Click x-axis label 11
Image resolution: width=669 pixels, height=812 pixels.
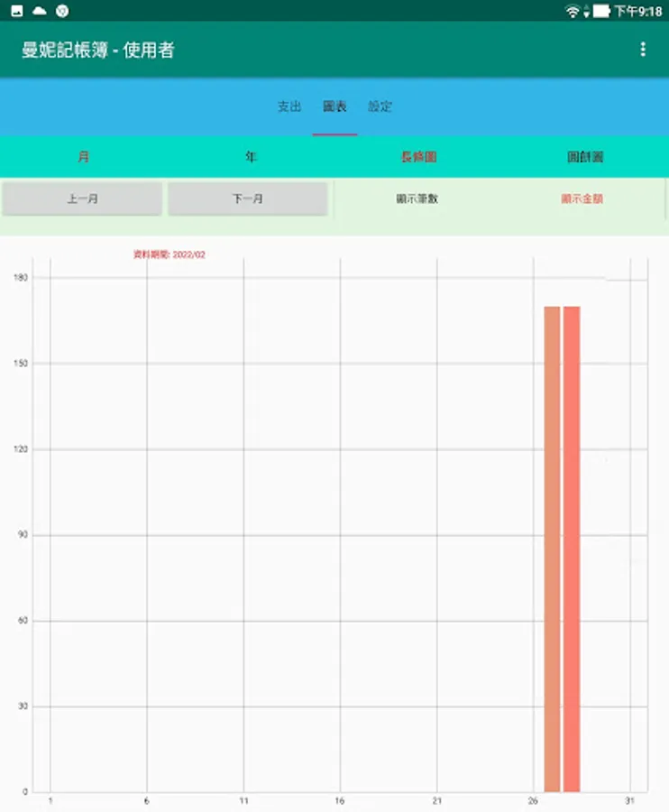tap(243, 801)
